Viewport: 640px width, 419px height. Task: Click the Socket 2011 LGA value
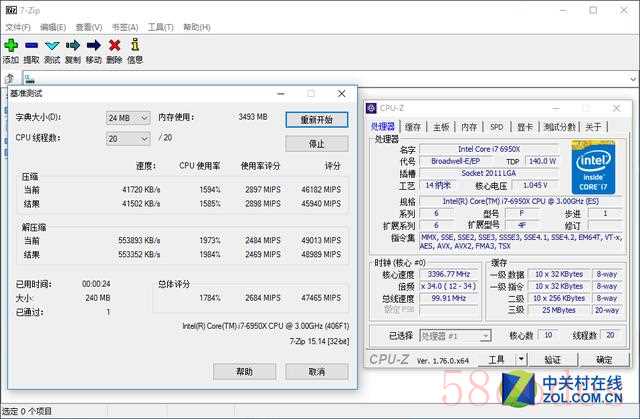point(489,173)
